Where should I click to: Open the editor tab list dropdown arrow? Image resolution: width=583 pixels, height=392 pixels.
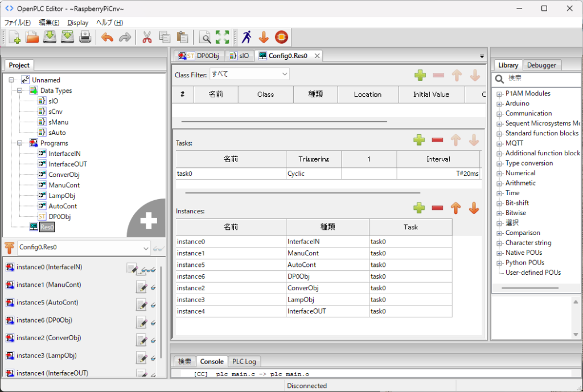click(x=482, y=56)
